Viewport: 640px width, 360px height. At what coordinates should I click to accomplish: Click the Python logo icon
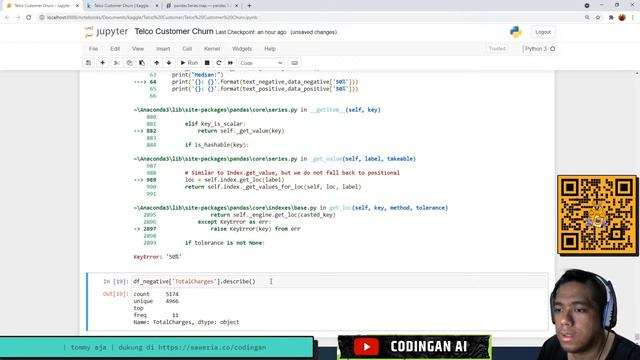(x=516, y=32)
